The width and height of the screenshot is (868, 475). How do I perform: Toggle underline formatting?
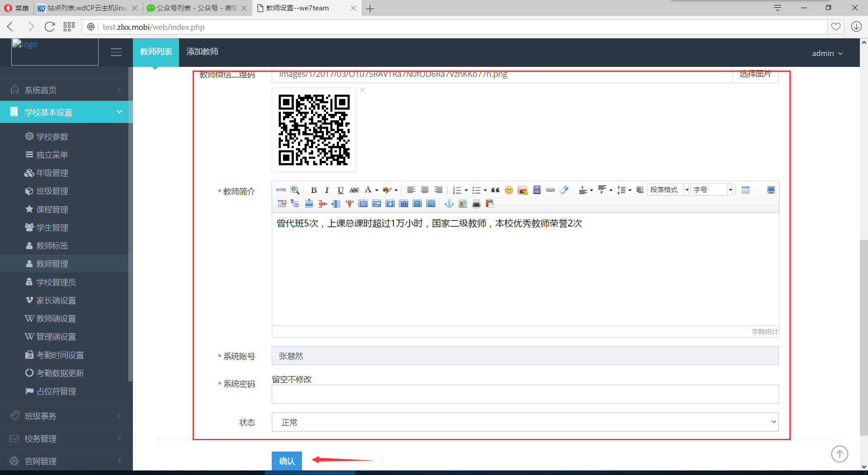tap(340, 190)
